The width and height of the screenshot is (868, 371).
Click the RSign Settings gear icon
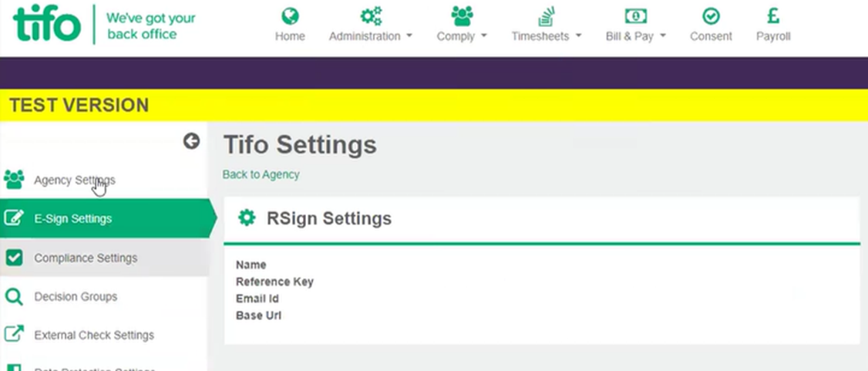[x=247, y=218]
